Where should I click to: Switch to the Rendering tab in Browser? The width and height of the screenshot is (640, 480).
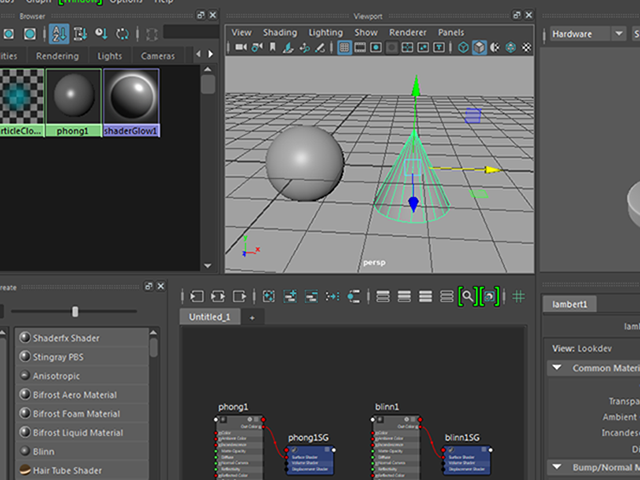pos(57,56)
